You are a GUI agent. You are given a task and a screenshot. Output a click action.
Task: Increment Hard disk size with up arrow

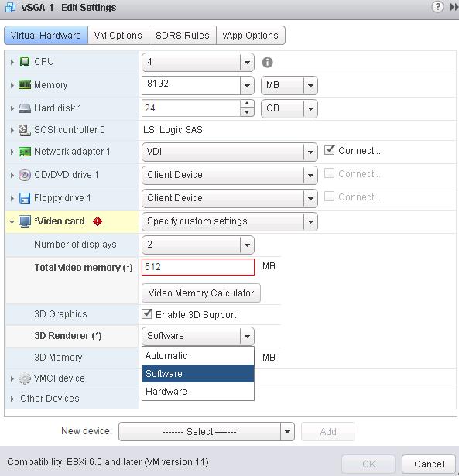(x=247, y=104)
